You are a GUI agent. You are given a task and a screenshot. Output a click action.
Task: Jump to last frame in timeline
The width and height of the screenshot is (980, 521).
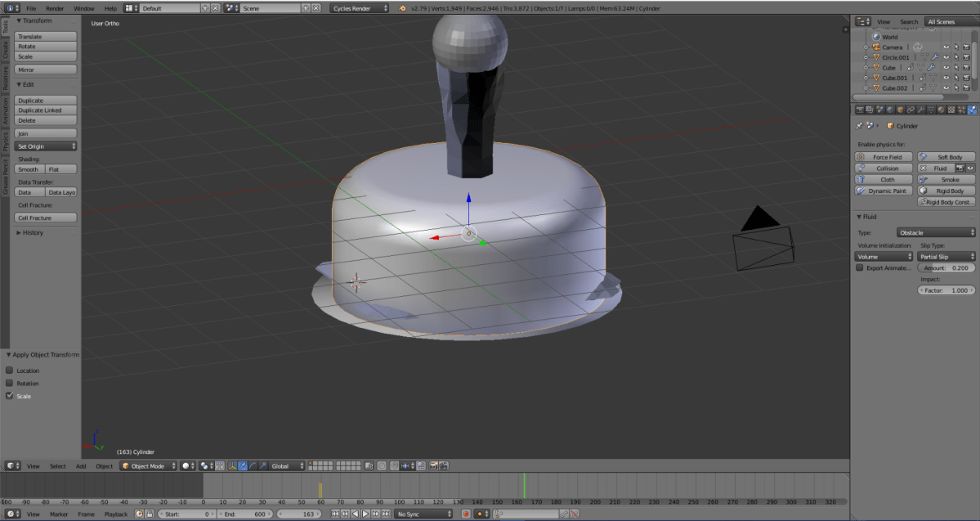[386, 514]
